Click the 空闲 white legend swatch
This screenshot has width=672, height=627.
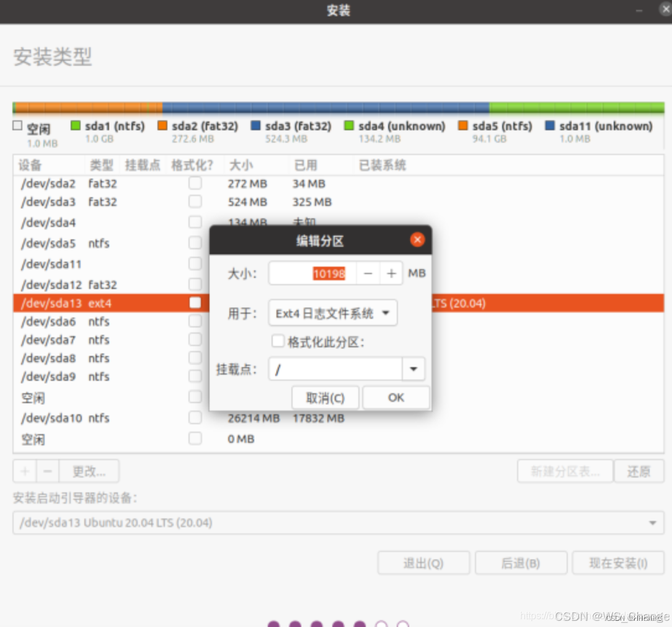point(17,125)
